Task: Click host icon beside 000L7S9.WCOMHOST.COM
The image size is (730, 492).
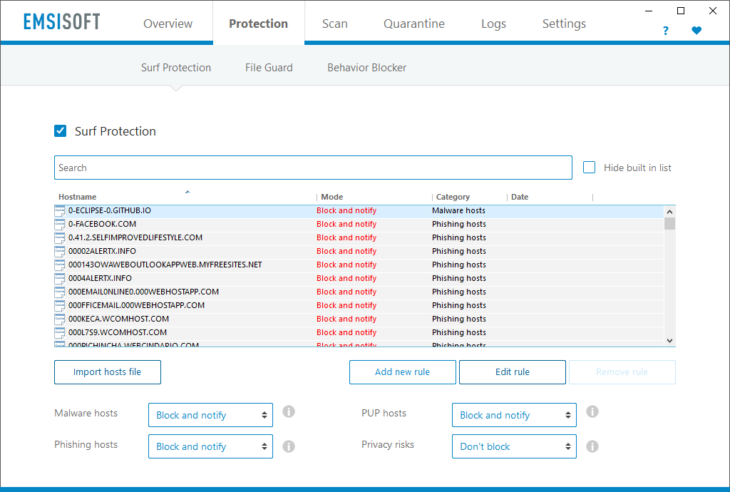Action: coord(60,332)
